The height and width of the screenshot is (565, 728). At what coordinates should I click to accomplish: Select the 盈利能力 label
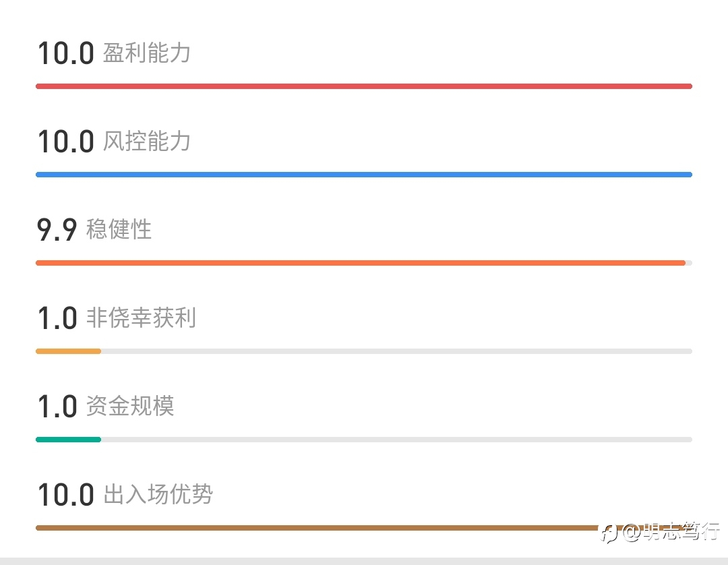click(x=147, y=53)
